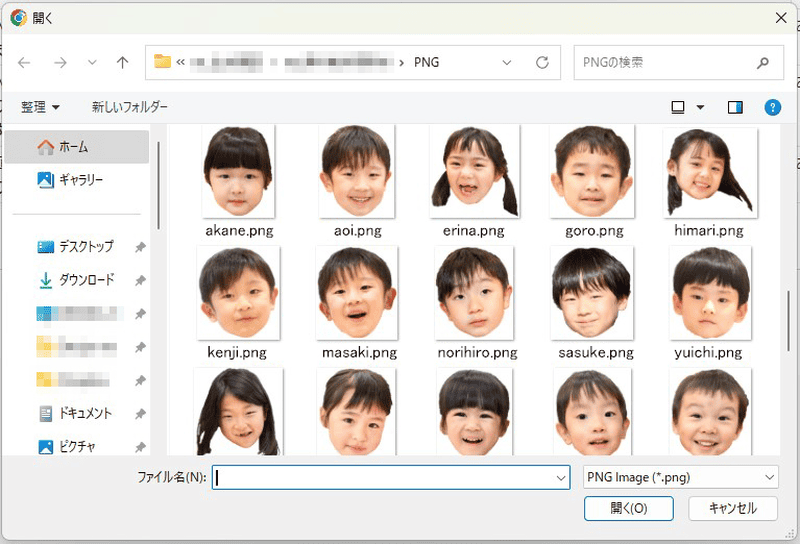Expand the file name history dropdown

[x=561, y=478]
